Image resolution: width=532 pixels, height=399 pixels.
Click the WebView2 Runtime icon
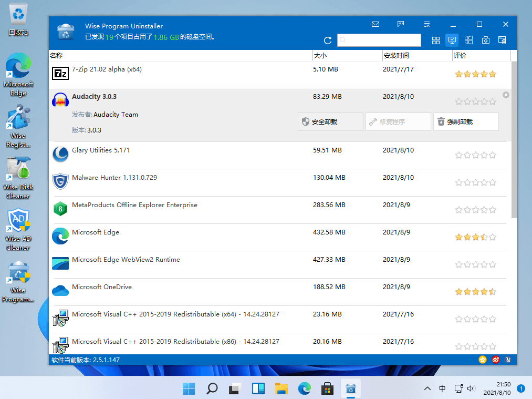coord(60,263)
